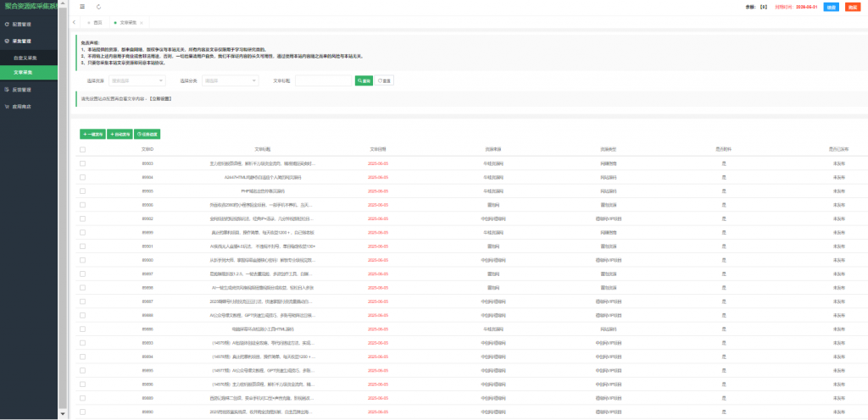Click the orange 购买 button
The height and width of the screenshot is (420, 868).
(853, 6)
